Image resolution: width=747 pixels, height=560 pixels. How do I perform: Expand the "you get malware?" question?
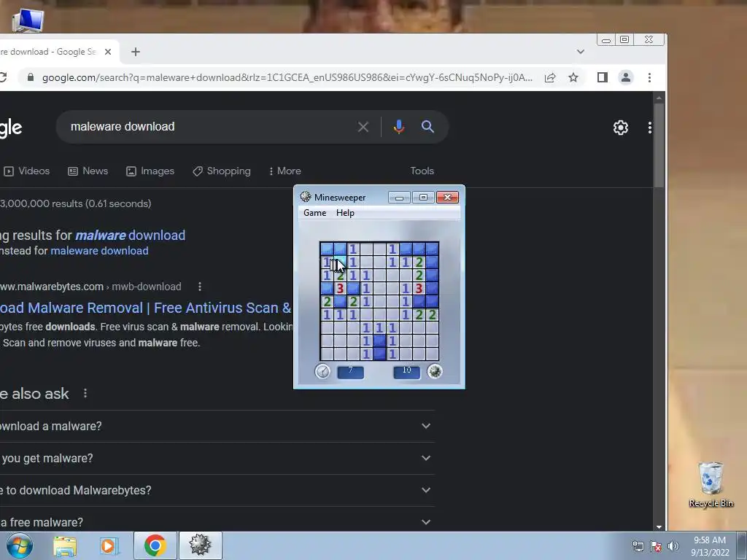coord(217,458)
